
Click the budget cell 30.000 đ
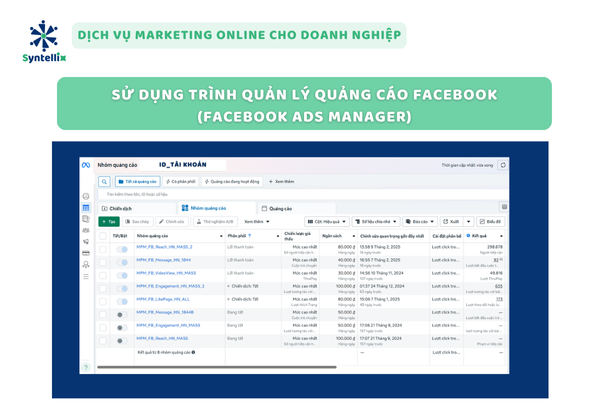coord(346,273)
